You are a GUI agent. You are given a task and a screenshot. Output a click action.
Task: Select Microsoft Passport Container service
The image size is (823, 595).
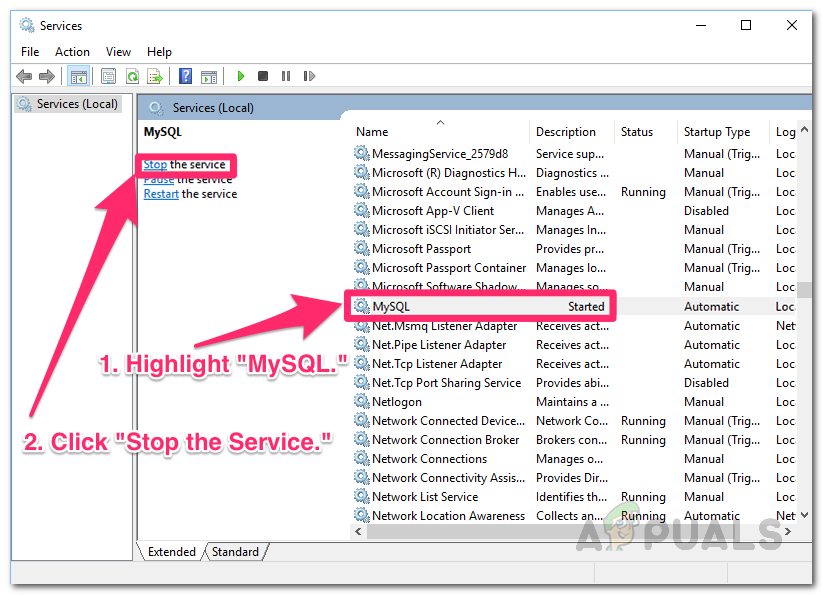(449, 268)
